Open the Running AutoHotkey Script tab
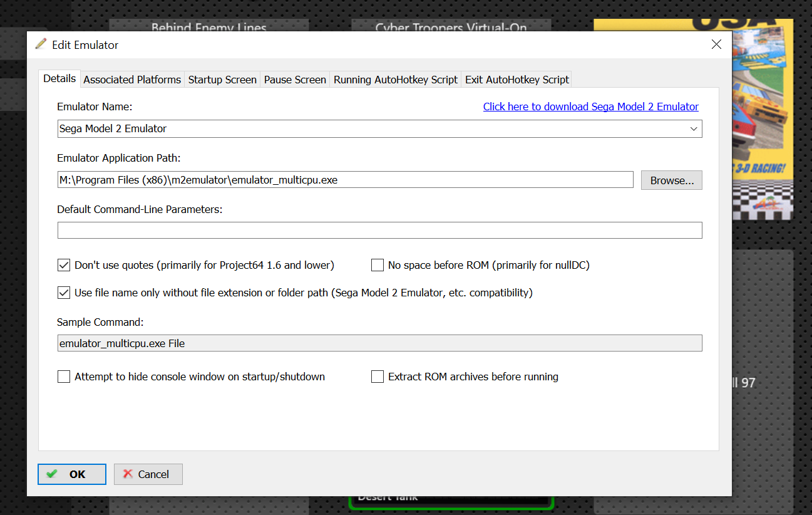The width and height of the screenshot is (812, 515). click(x=396, y=80)
